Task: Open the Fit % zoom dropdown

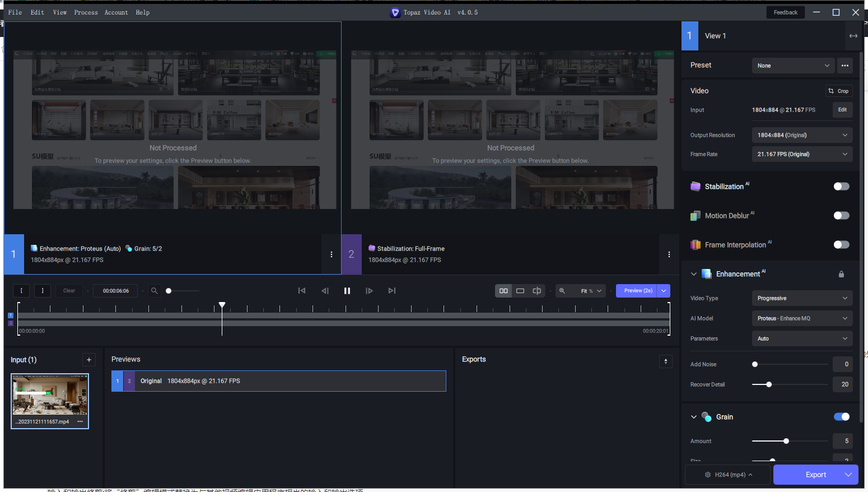Action: [591, 291]
